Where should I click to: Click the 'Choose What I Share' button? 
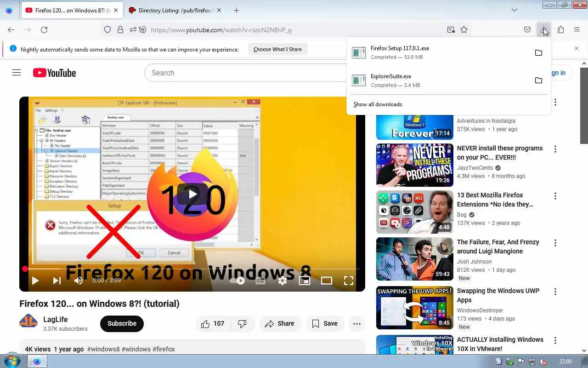click(277, 49)
